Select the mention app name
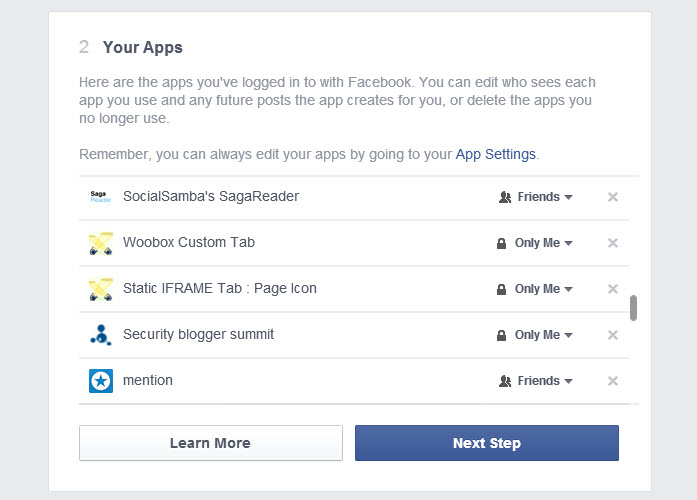The height and width of the screenshot is (500, 697). (148, 380)
